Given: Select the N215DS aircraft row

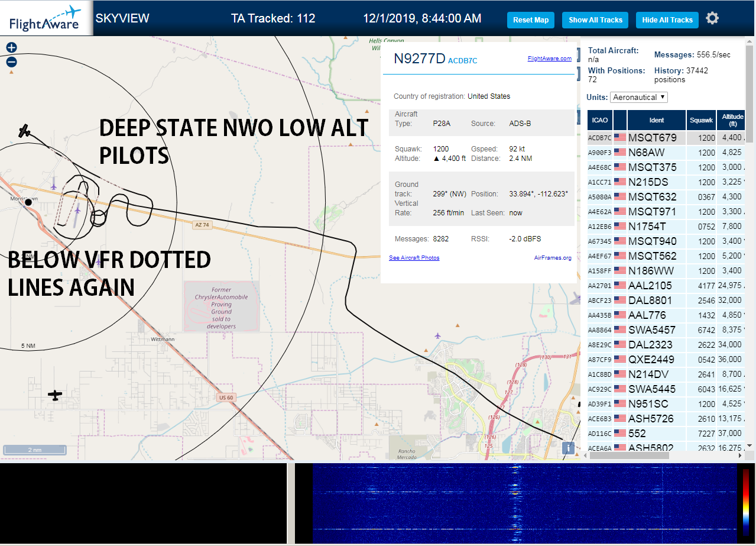Looking at the screenshot, I should click(x=667, y=182).
